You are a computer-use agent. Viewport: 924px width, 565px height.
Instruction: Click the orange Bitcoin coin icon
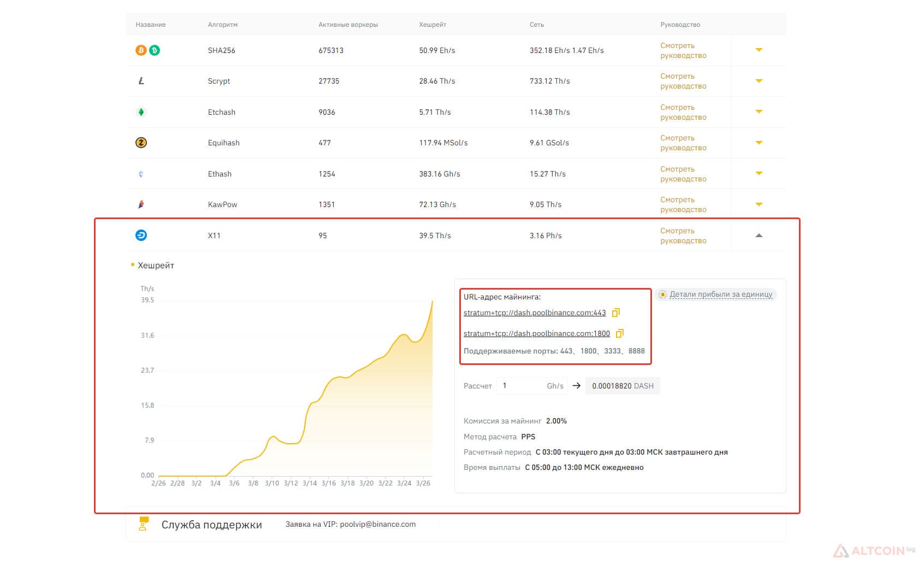[141, 50]
